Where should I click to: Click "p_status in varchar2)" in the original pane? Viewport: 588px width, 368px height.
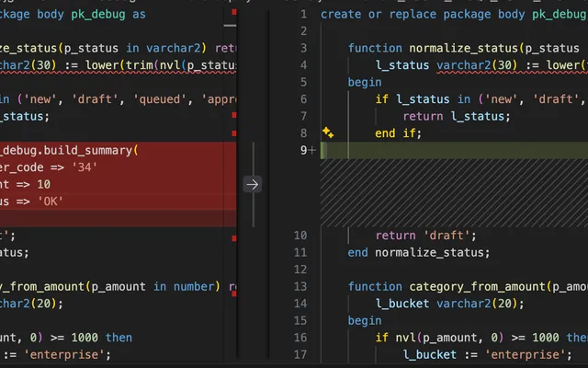click(x=135, y=48)
